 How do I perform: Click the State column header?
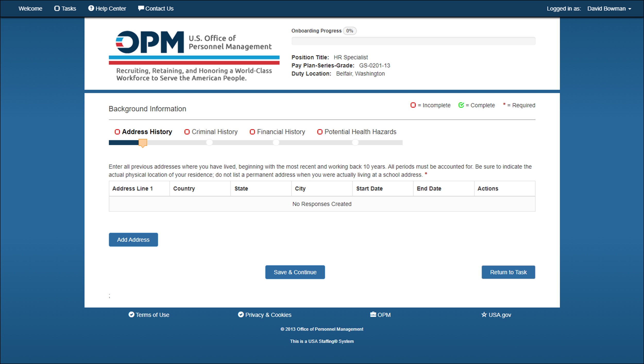(261, 189)
